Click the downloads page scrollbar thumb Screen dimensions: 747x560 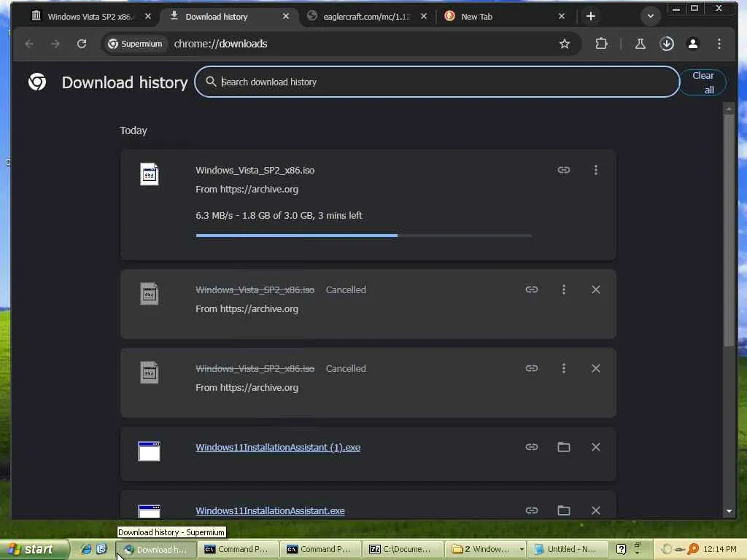pos(729,230)
